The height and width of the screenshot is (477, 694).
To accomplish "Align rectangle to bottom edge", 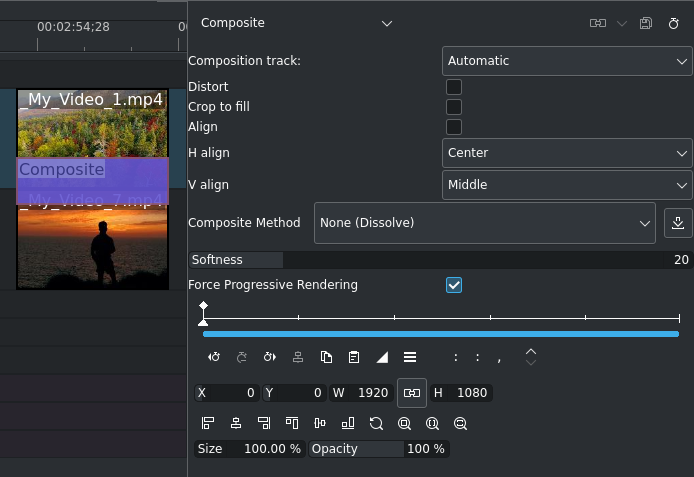I will point(348,423).
